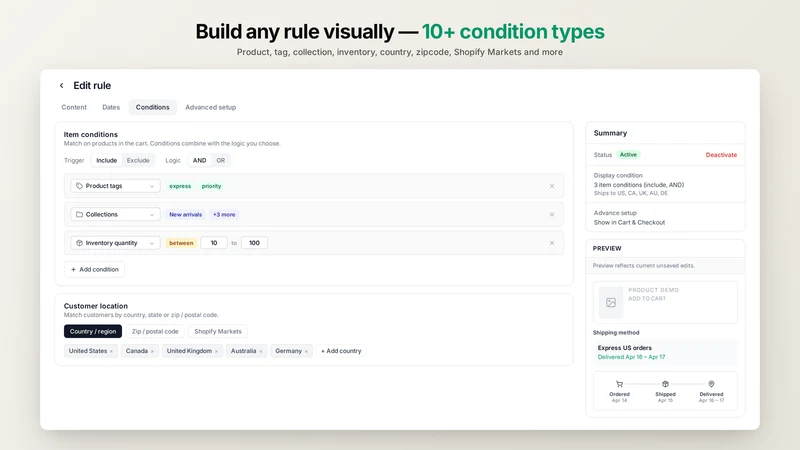Set trigger to Exclude

(x=138, y=160)
